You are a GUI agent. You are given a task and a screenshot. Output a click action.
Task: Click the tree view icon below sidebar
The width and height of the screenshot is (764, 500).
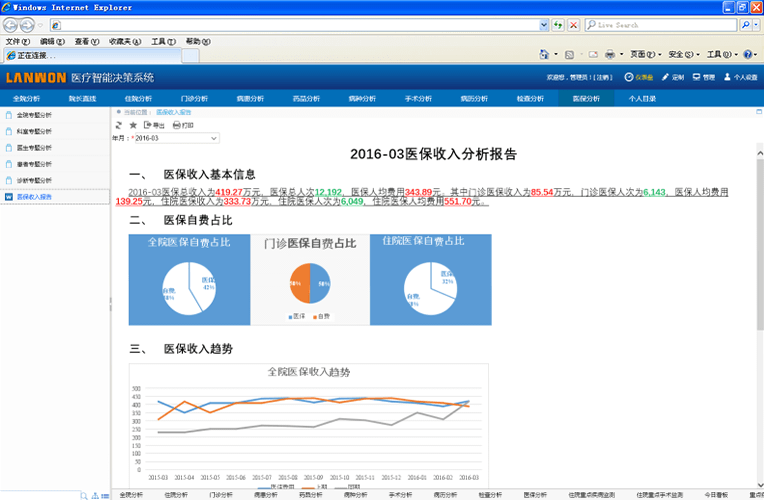coord(95,496)
